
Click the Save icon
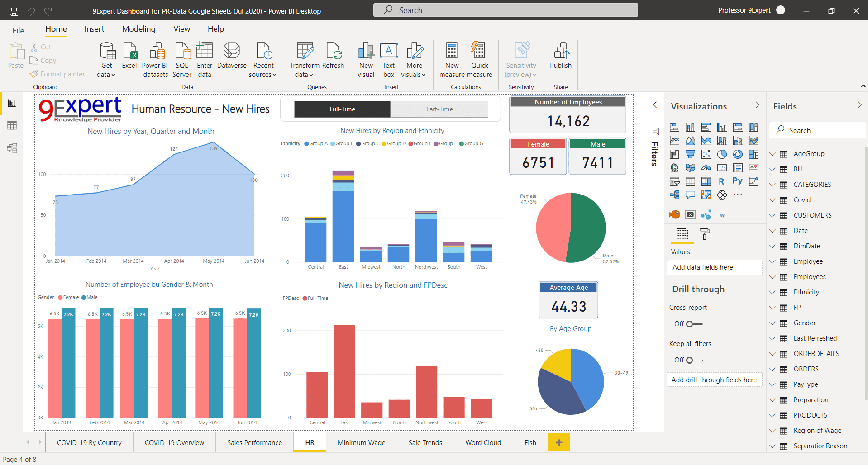click(14, 10)
